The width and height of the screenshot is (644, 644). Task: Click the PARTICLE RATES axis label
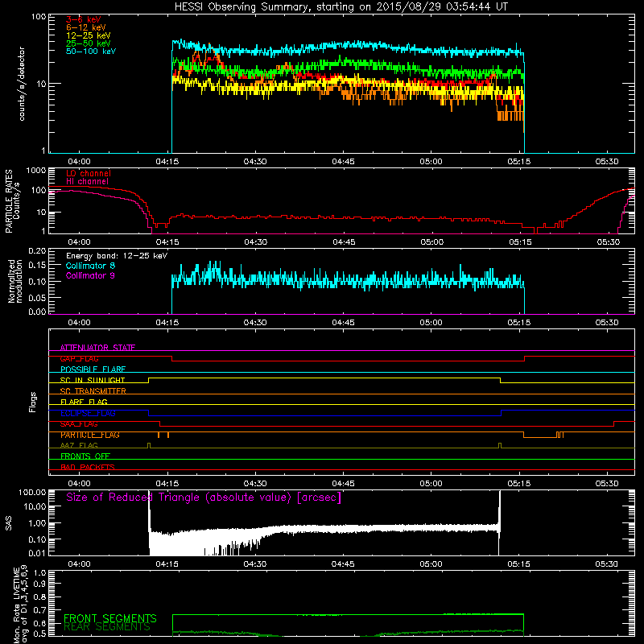pyautogui.click(x=9, y=201)
